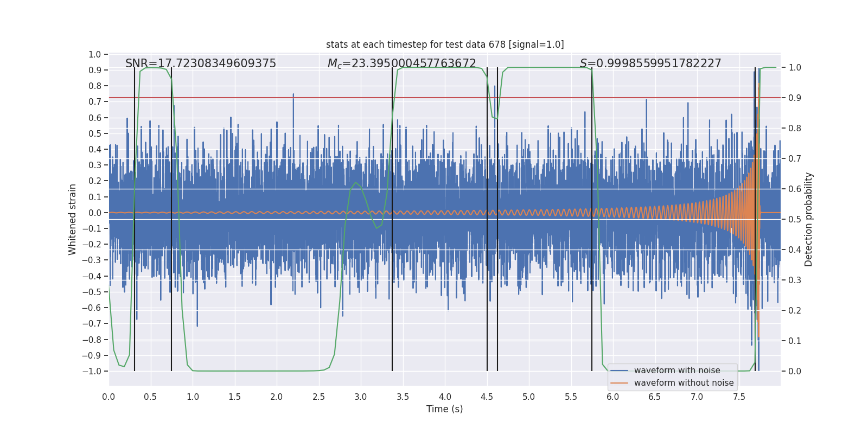Select the 0.1 tick on the Whitened strain axis
This screenshot has width=868, height=434.
click(94, 197)
